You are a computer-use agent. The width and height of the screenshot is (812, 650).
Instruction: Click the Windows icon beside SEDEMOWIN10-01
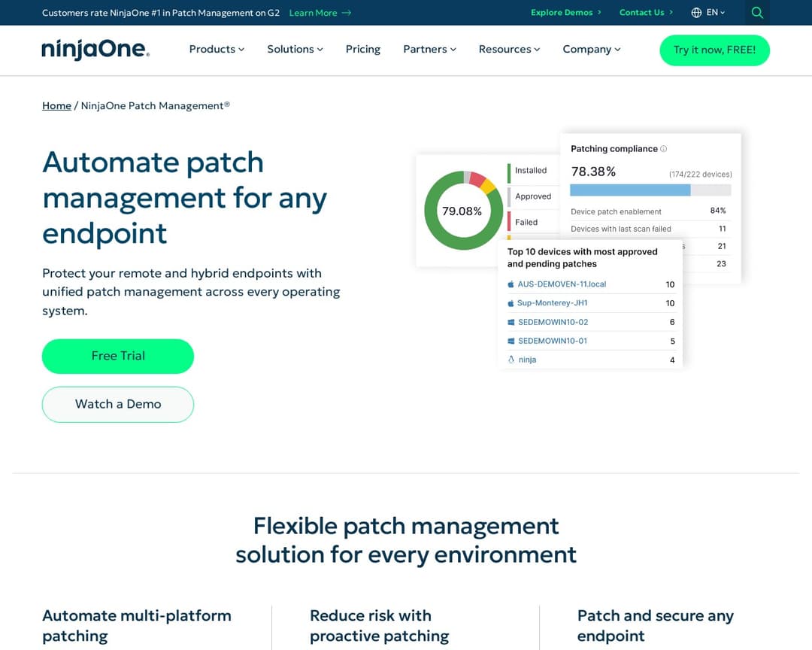[511, 341]
